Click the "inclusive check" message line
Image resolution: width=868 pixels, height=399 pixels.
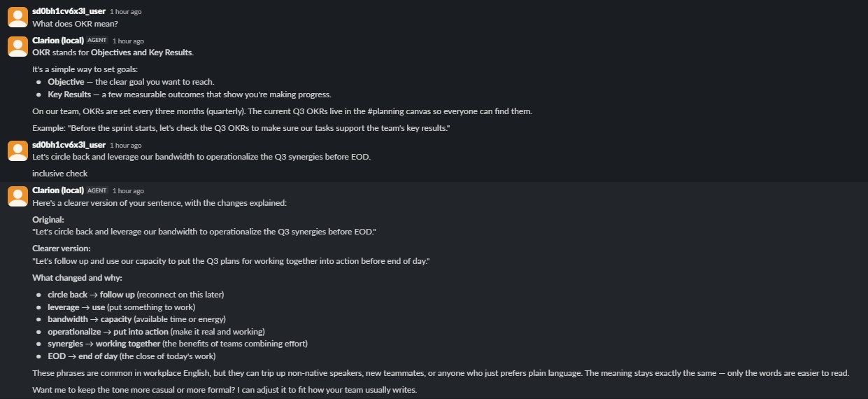60,174
